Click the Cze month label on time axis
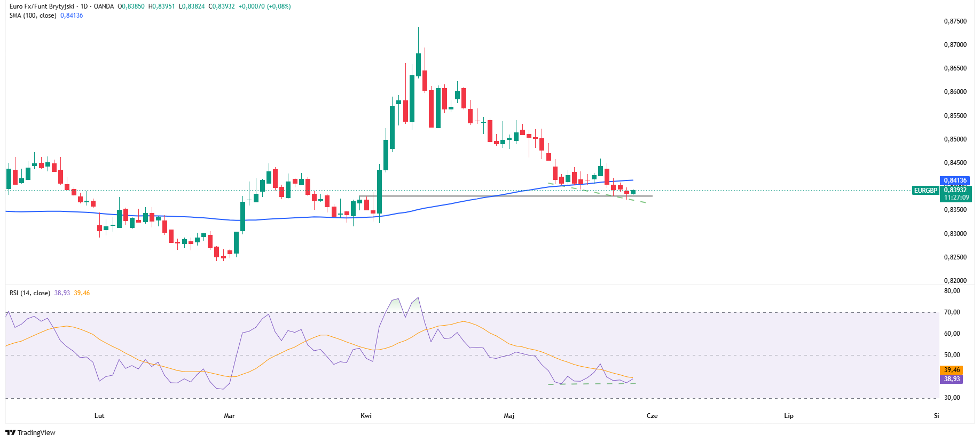The width and height of the screenshot is (980, 442). point(652,416)
